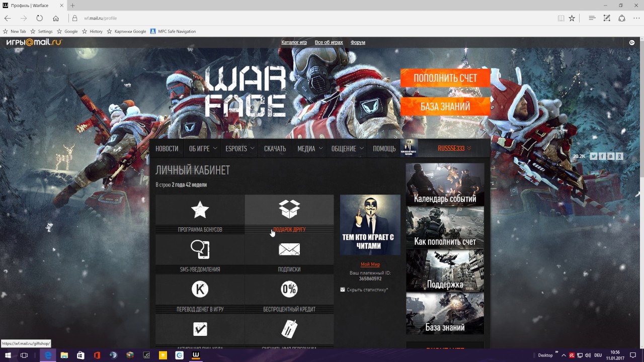The height and width of the screenshot is (362, 644).
Task: Open Как пополнить счет thumbnail
Action: pyautogui.click(x=445, y=227)
